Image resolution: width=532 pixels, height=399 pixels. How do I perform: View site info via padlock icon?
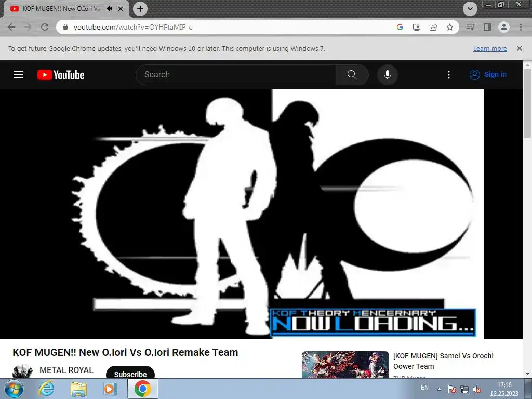65,27
